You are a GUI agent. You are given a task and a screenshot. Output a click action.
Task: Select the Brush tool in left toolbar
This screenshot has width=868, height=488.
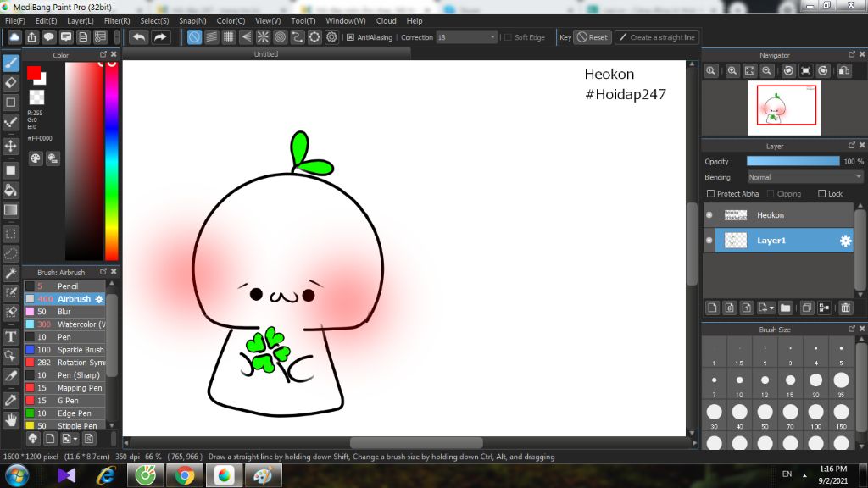pyautogui.click(x=10, y=63)
